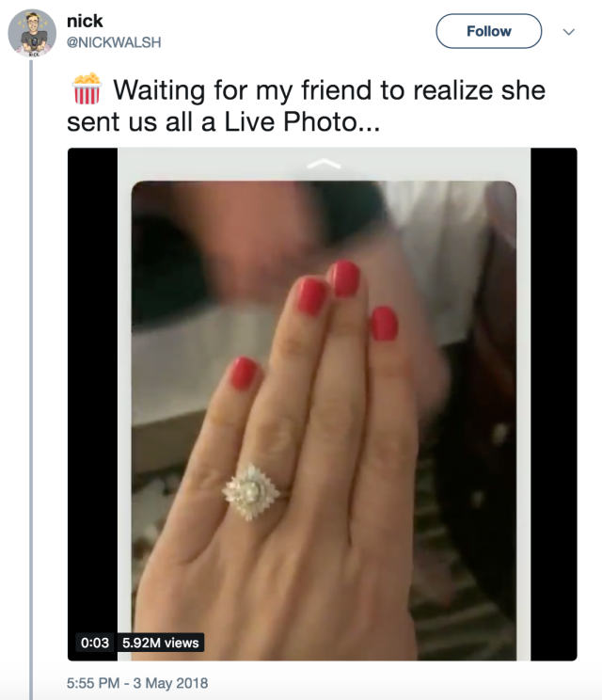602x700 pixels.
Task: Click the right black bar of video
Action: 554,404
